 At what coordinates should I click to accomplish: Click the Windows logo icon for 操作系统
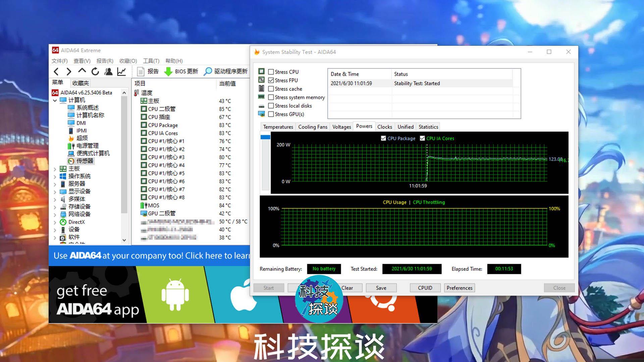point(63,176)
